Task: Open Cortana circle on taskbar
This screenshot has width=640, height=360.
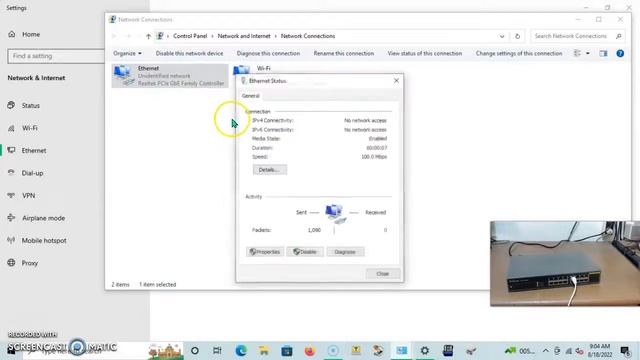Action: [x=195, y=351]
